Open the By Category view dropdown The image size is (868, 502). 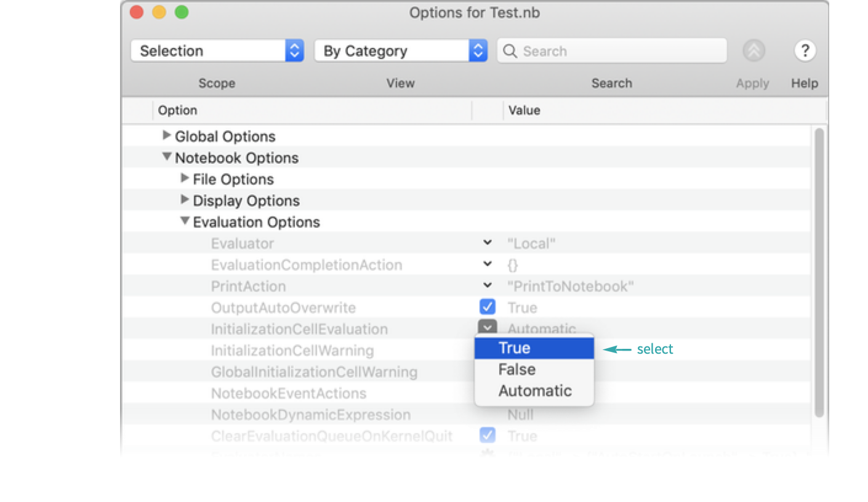pos(401,51)
